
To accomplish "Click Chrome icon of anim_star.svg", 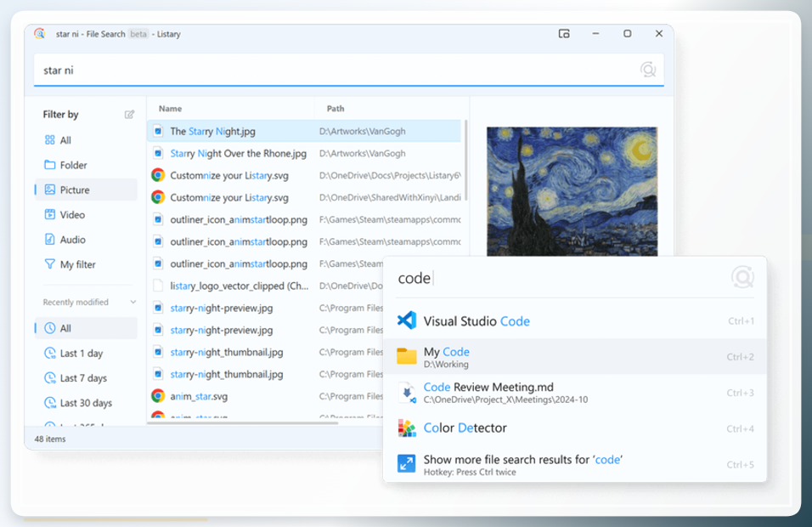I will [158, 396].
